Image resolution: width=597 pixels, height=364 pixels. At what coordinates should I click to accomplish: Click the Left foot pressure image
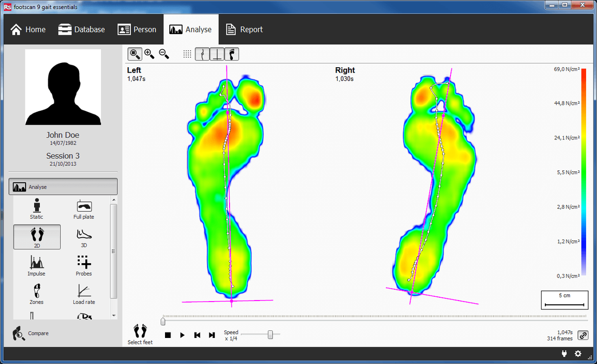coord(226,187)
